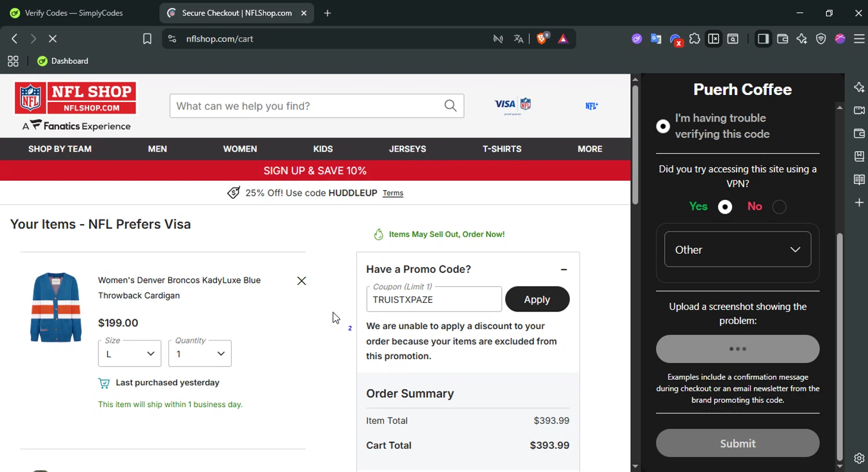
Task: Open site information icon in address bar
Action: tap(172, 39)
